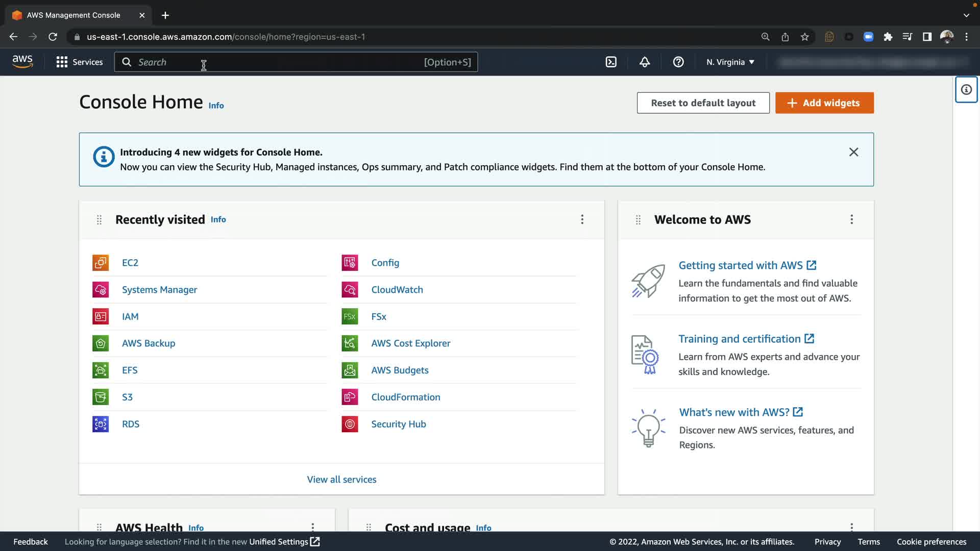Open the help question mark icon

(x=678, y=62)
